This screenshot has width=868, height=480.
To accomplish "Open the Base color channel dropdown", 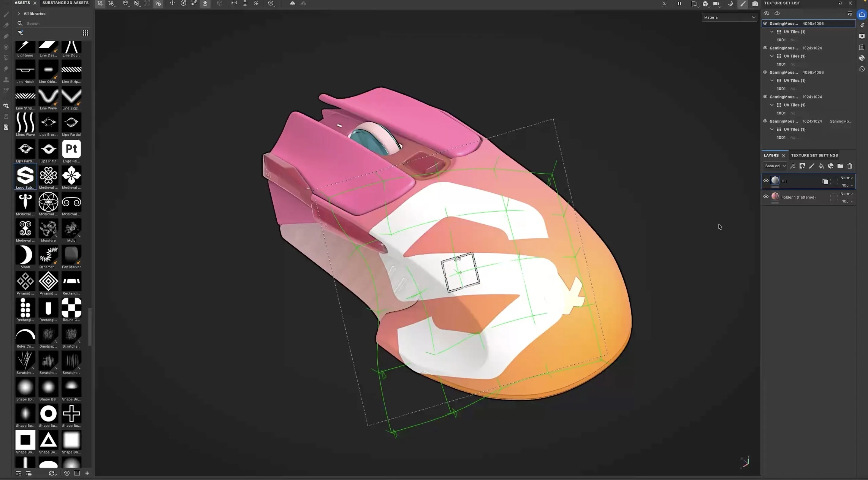I will coord(775,166).
